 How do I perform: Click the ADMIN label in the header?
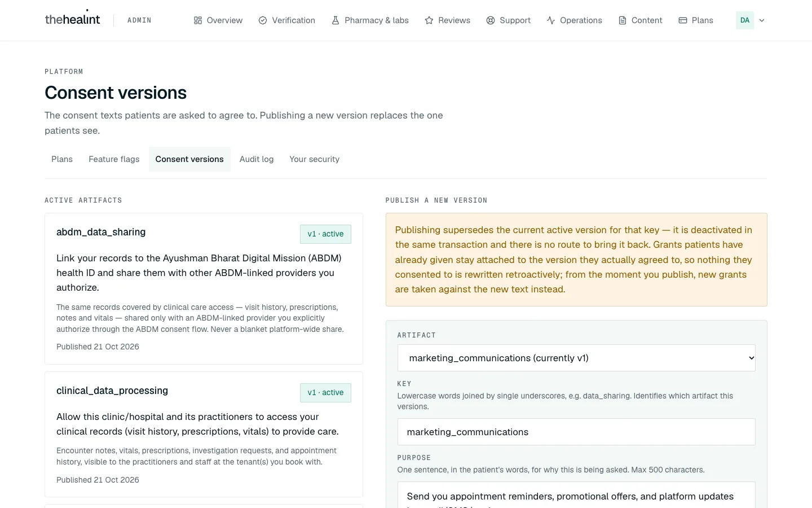coord(139,20)
